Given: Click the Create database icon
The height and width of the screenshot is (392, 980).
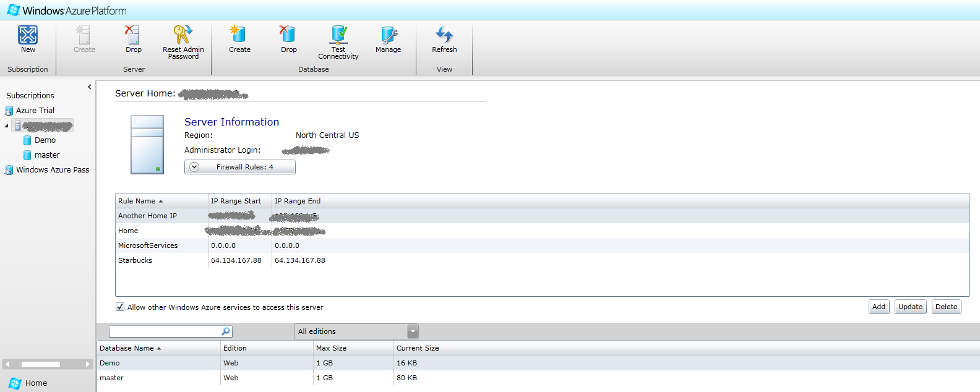Looking at the screenshot, I should [239, 36].
